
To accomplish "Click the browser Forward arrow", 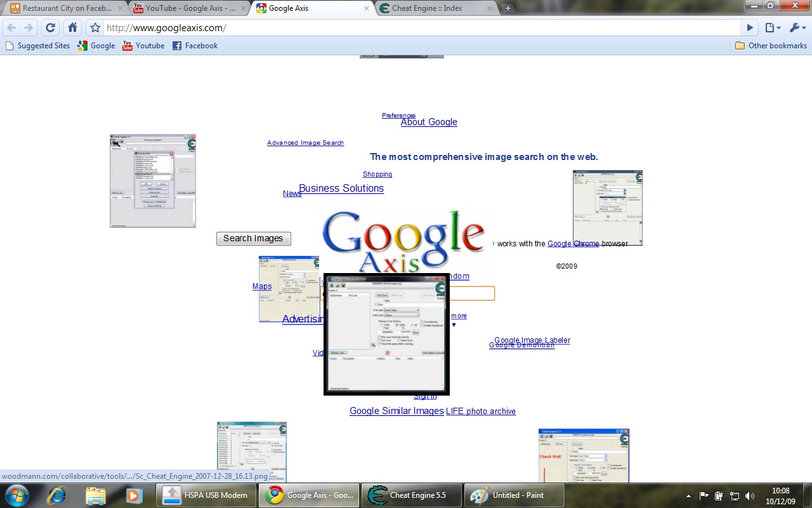I will click(28, 28).
